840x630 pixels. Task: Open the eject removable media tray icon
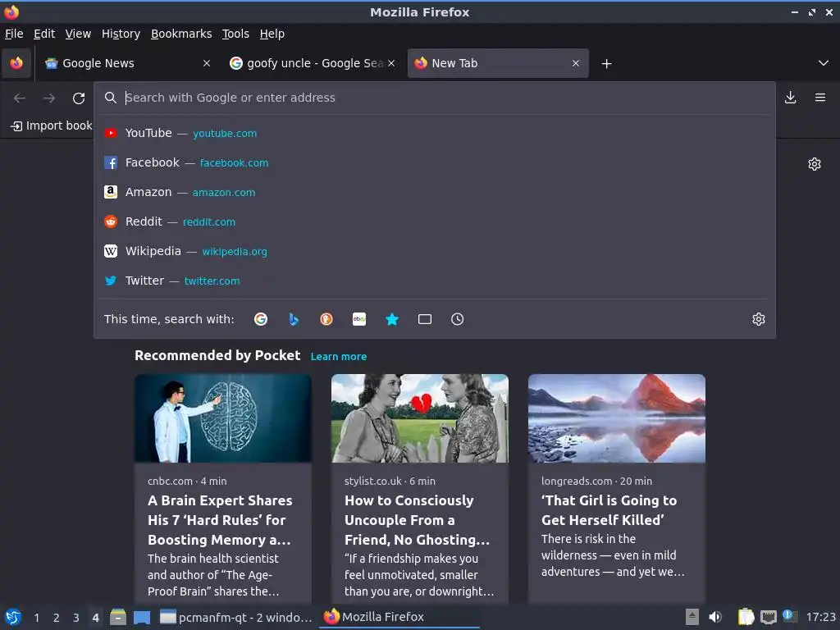click(692, 617)
